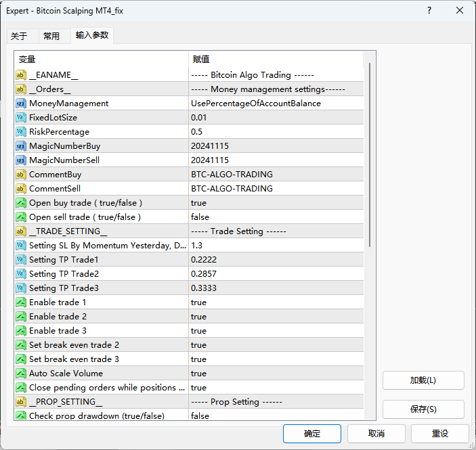Screen dimensions: 476x450
Task: Switch to the 关于 tab
Action: coord(19,37)
